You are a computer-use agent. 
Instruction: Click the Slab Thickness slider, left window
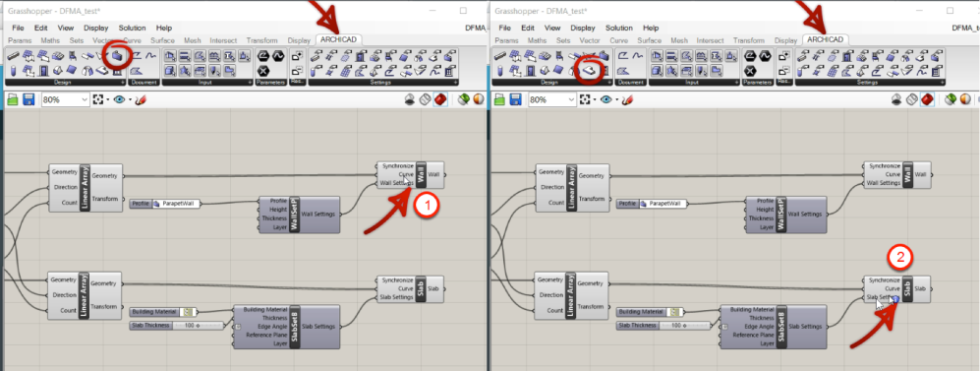point(176,326)
